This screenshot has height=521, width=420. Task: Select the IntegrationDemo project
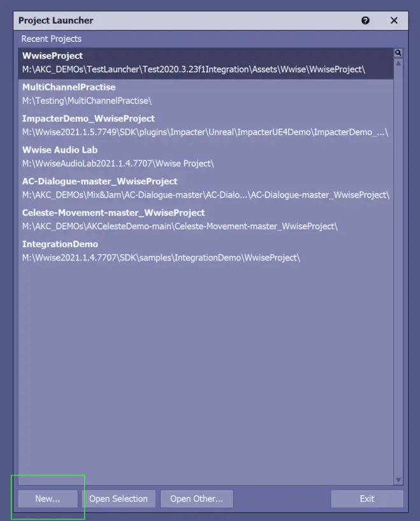coord(206,251)
